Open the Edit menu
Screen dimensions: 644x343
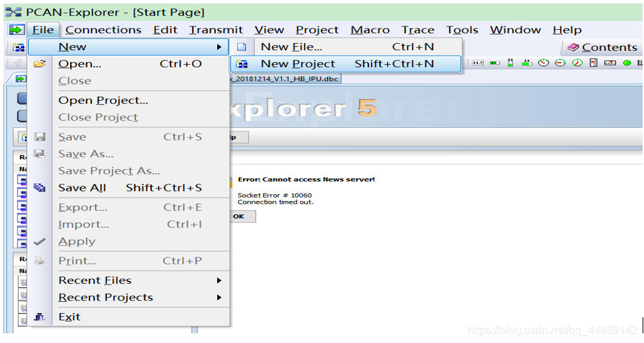point(165,29)
